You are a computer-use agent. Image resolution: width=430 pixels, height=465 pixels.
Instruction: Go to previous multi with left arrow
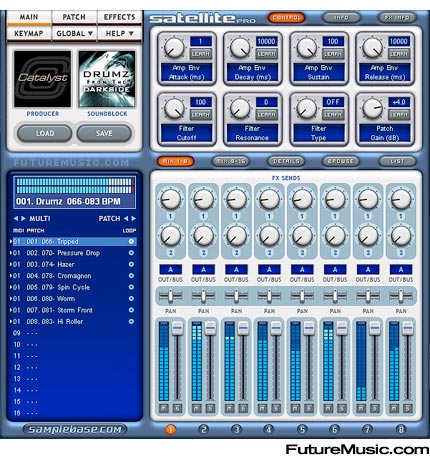tap(16, 219)
